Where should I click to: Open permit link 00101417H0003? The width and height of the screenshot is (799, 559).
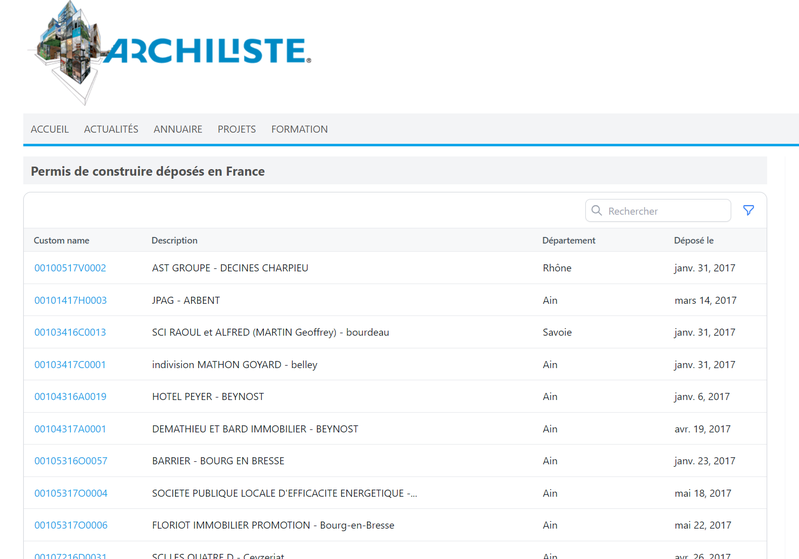[70, 301]
